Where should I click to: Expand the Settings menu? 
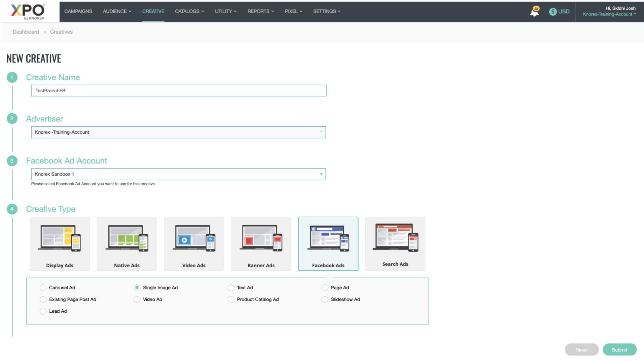click(x=327, y=11)
